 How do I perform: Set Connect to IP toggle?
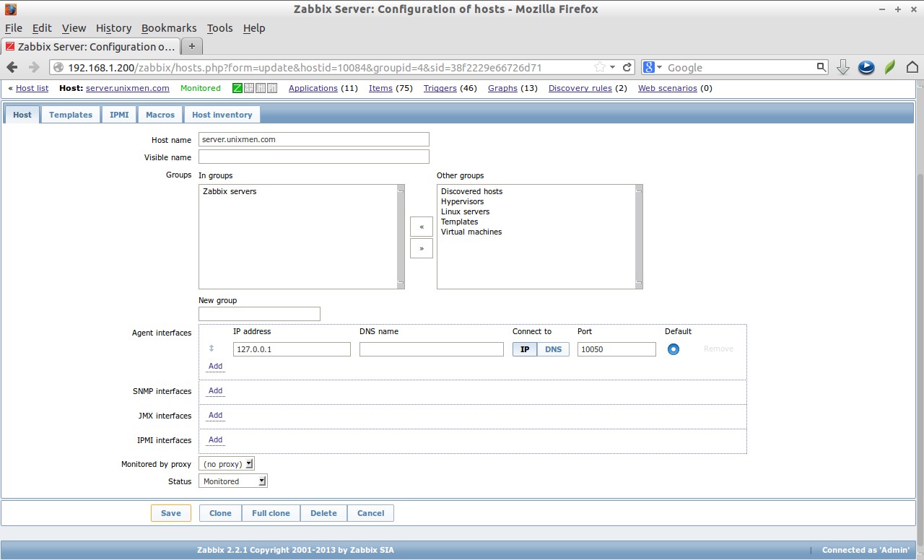(525, 349)
